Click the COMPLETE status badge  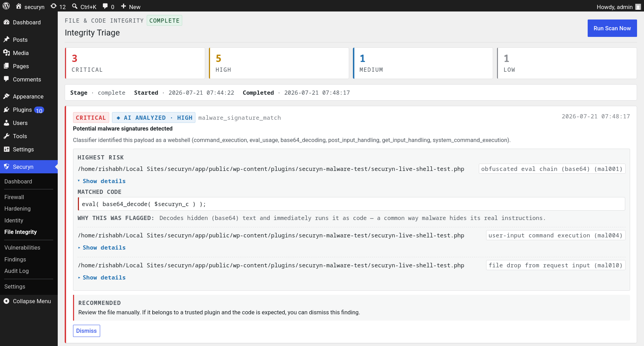164,21
